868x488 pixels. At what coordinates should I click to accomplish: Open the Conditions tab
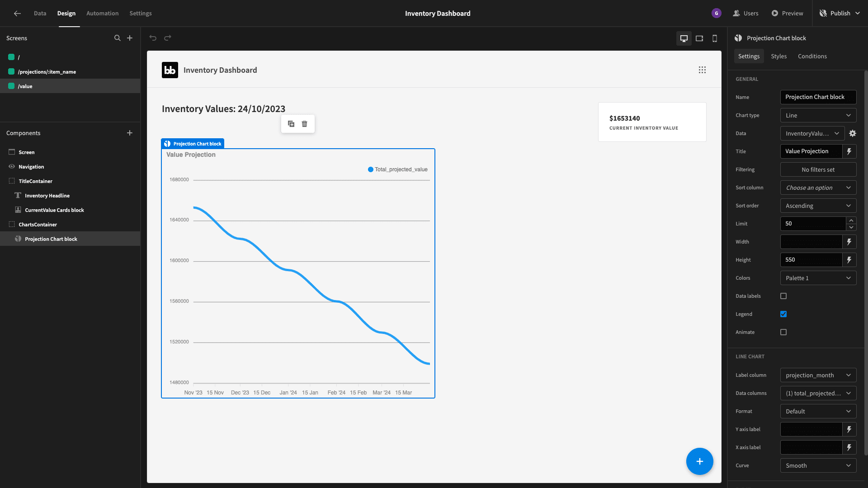pyautogui.click(x=812, y=56)
